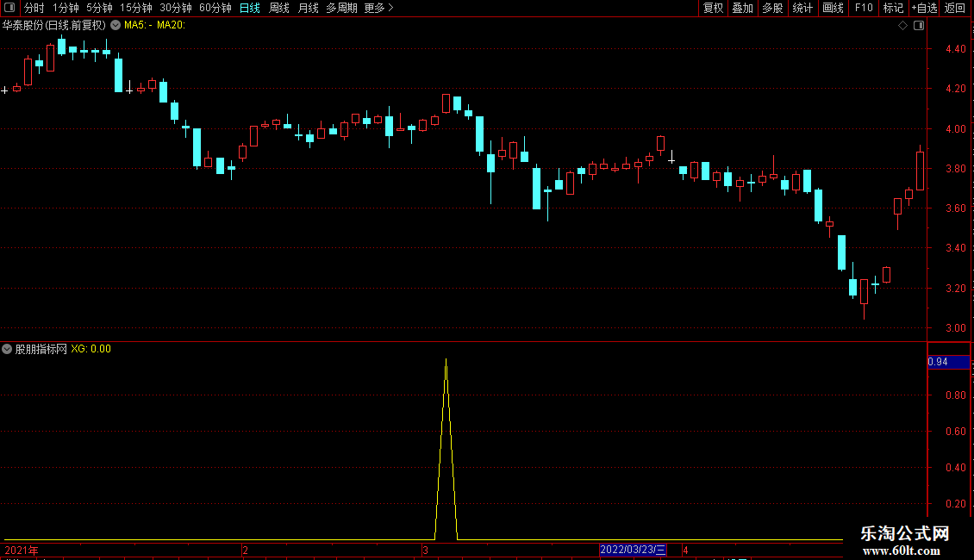Click the 股朋指标网 indicator name
The height and width of the screenshot is (560, 974).
pos(41,349)
